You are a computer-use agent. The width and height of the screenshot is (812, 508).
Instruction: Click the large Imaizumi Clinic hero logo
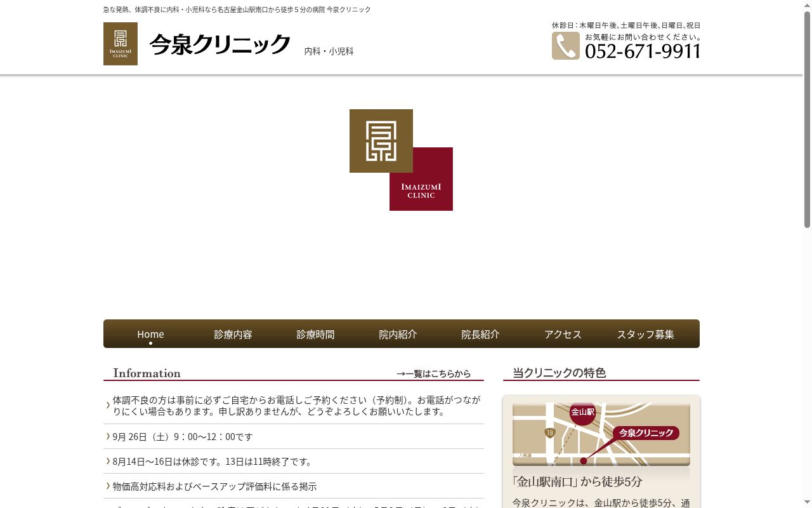(x=401, y=160)
